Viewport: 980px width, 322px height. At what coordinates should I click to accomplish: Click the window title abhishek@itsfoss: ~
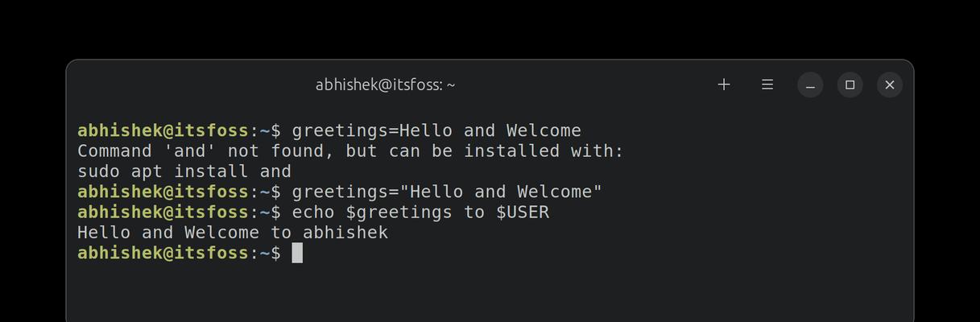385,85
